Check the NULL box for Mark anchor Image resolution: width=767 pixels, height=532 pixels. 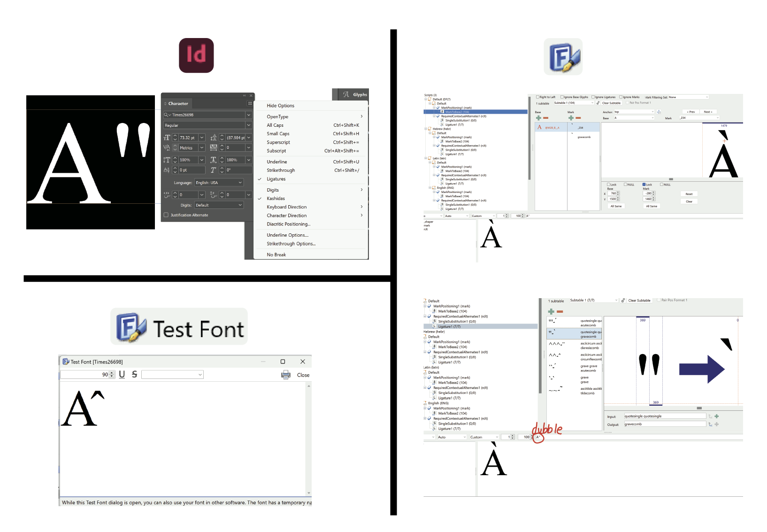[662, 185]
